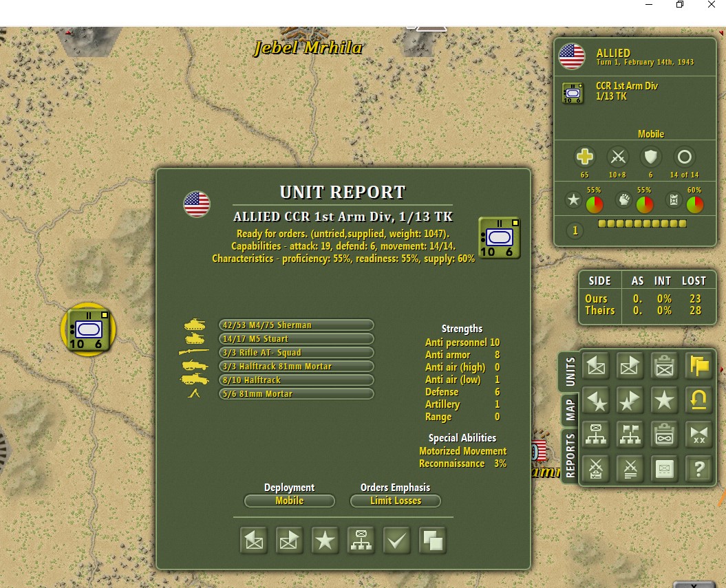Select previous unit icon in Units side panel
Image resolution: width=726 pixels, height=588 pixels.
click(596, 366)
